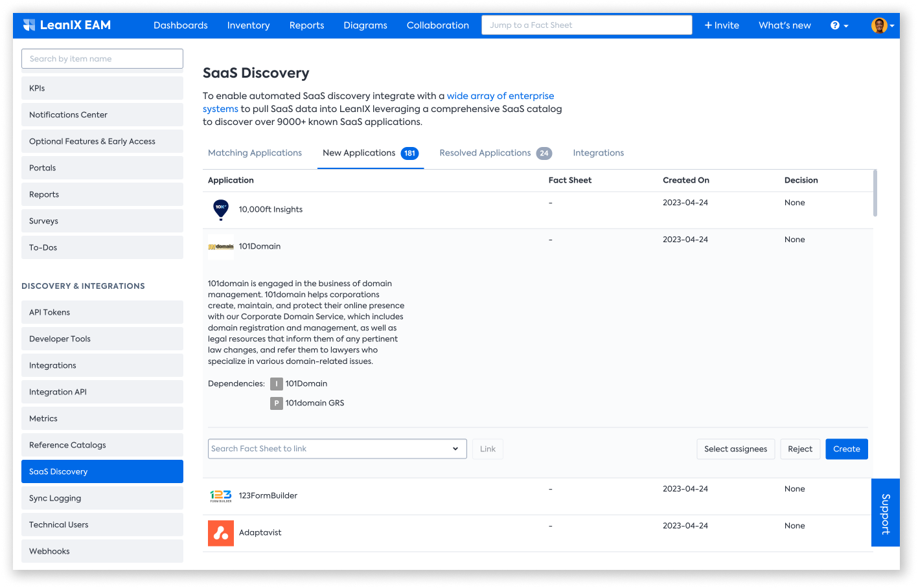Screen dimensions: 918x588
Task: Click the 24 count badge on Resolved Applications
Action: [x=544, y=153]
